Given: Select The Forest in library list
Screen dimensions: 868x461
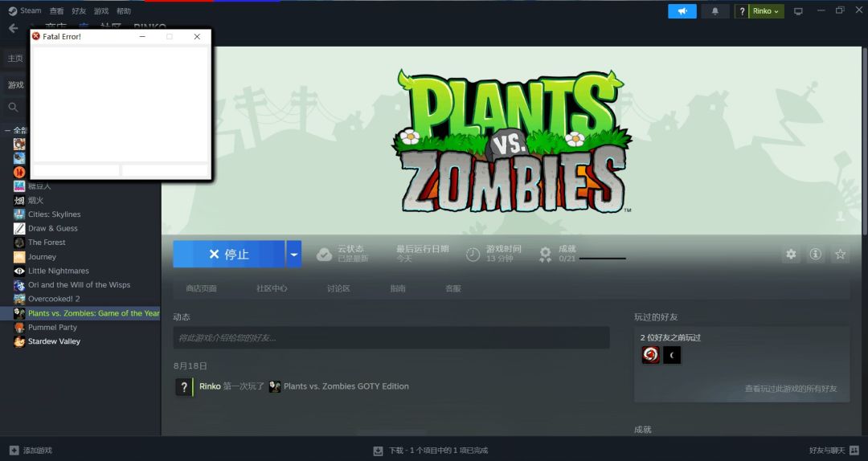Looking at the screenshot, I should point(47,243).
